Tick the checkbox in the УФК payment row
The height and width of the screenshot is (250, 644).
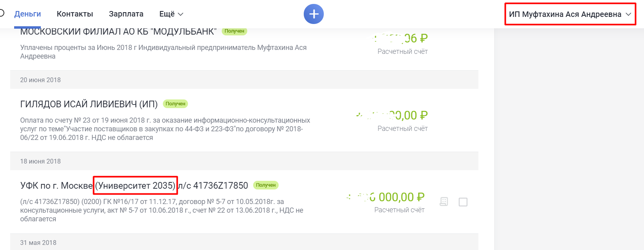point(463,202)
